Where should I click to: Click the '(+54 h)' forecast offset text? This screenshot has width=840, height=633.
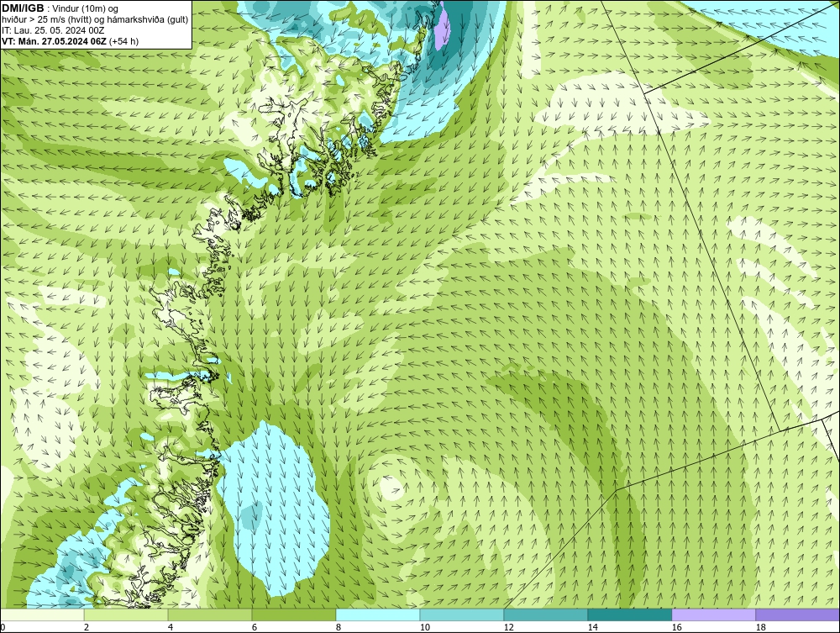(x=123, y=40)
